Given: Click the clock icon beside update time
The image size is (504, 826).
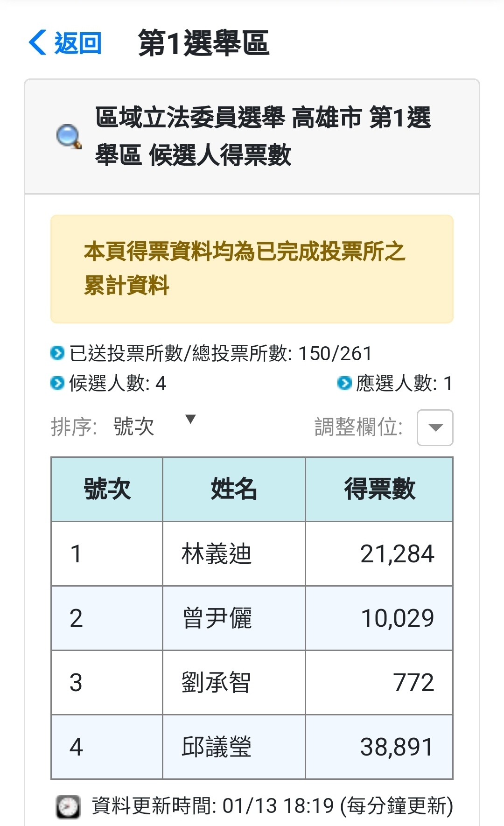Looking at the screenshot, I should coord(68,806).
